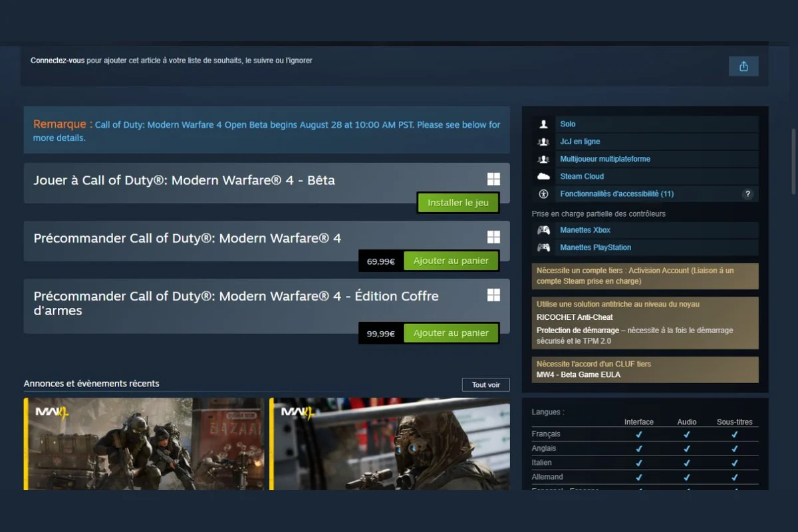The height and width of the screenshot is (532, 798).
Task: Click the Solo player icon
Action: (x=544, y=124)
